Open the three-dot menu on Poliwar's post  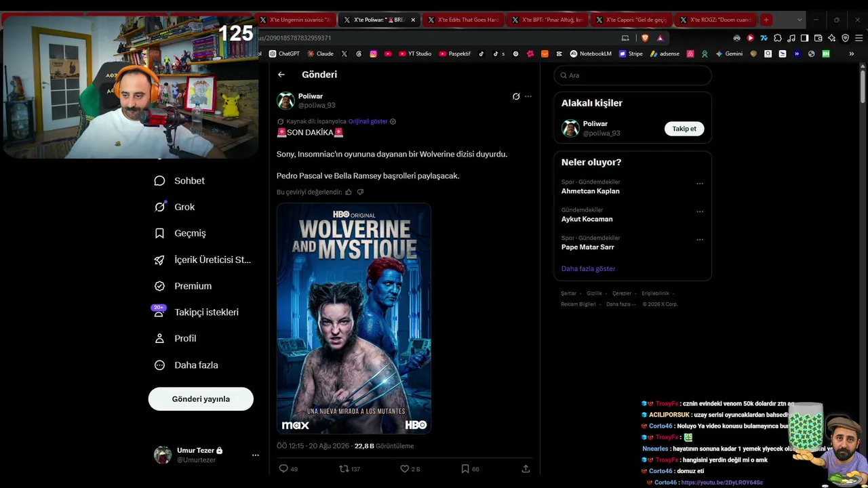click(528, 96)
